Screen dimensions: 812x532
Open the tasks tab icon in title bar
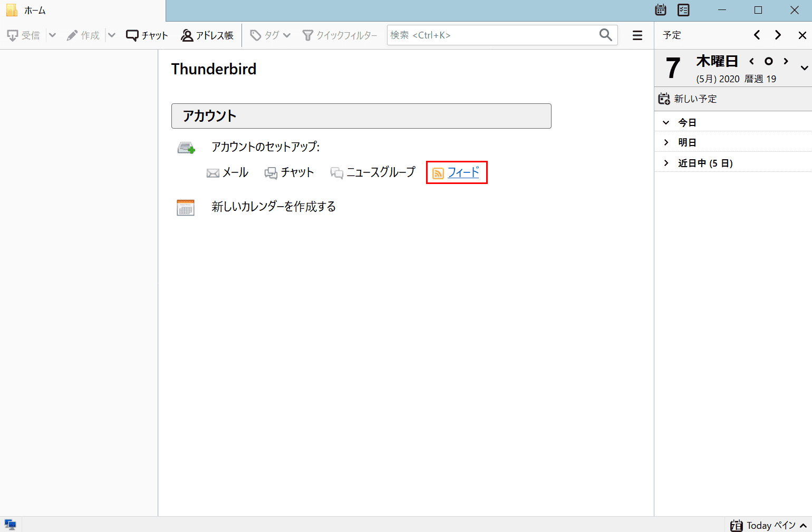tap(684, 10)
